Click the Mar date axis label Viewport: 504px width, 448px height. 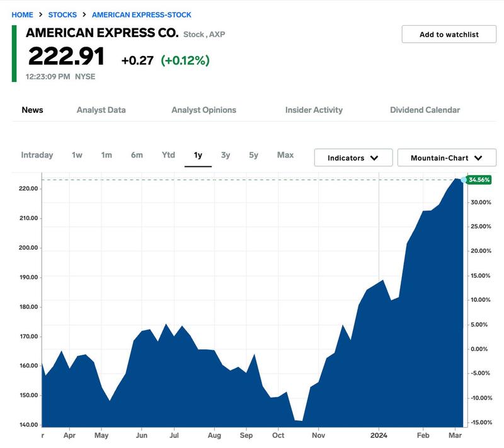(455, 435)
